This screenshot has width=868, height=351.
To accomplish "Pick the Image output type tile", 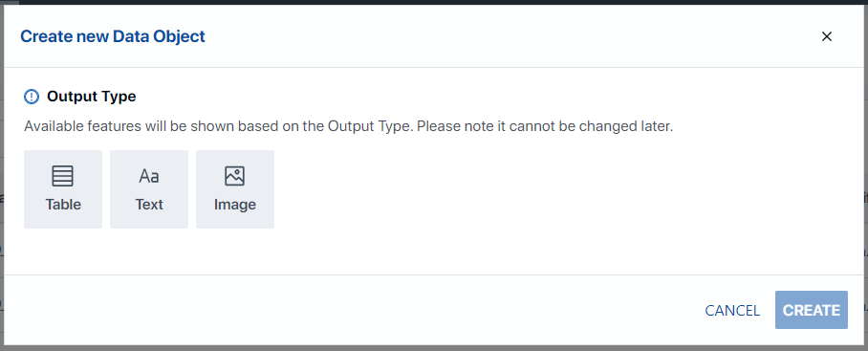I will pyautogui.click(x=235, y=188).
